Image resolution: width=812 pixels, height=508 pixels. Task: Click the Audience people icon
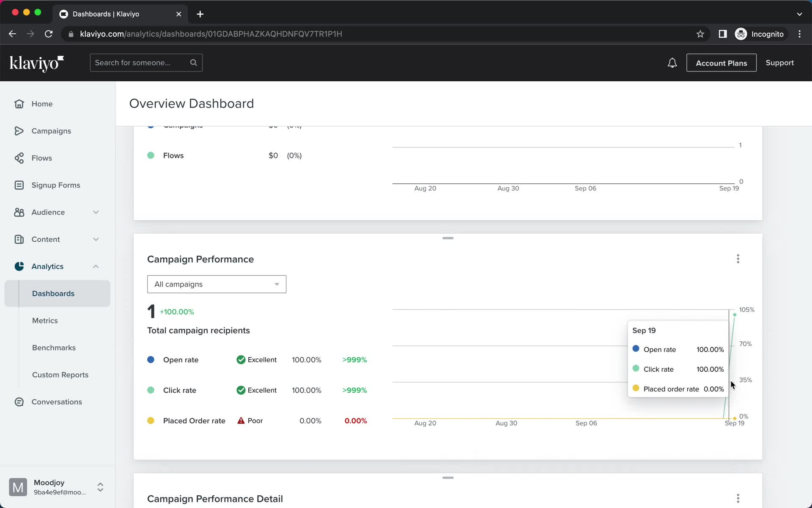(19, 212)
